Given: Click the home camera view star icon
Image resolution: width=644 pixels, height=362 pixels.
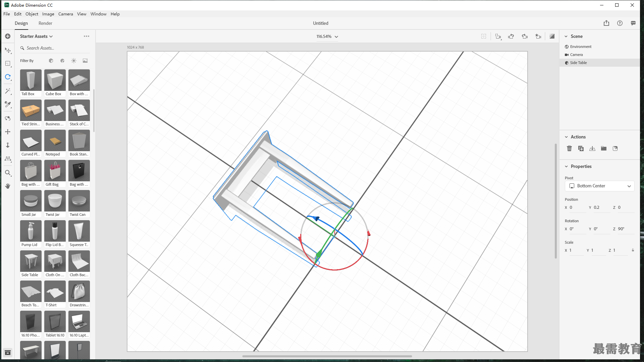Looking at the screenshot, I should pos(538,36).
